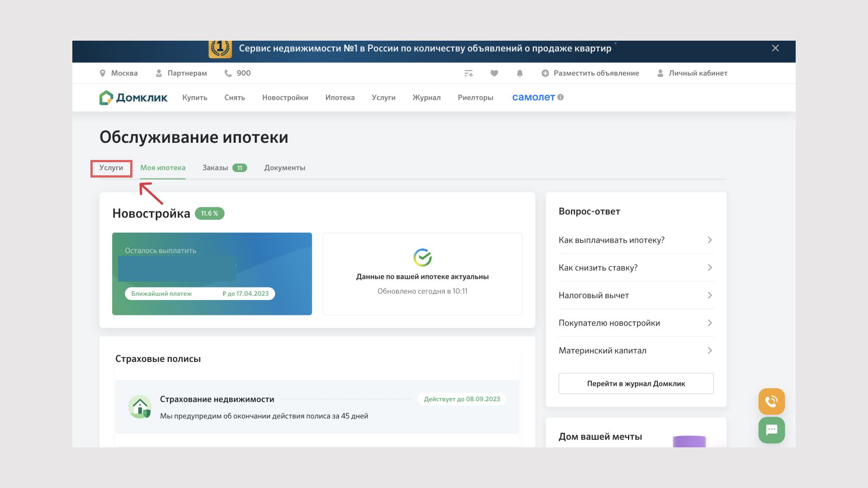Click the Действует до 08.09.2023 badge
868x488 pixels.
(462, 399)
